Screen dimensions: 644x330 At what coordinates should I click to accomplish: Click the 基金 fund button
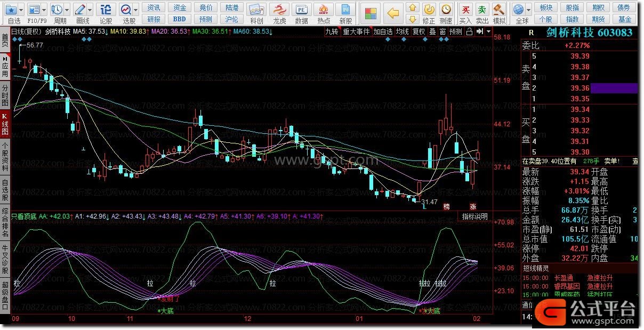[625, 19]
